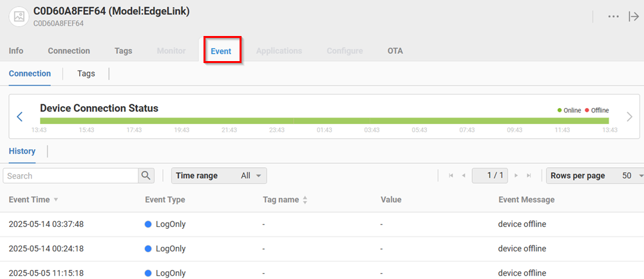Click the Search input field
Screen dimensions: 644x279
[x=71, y=175]
